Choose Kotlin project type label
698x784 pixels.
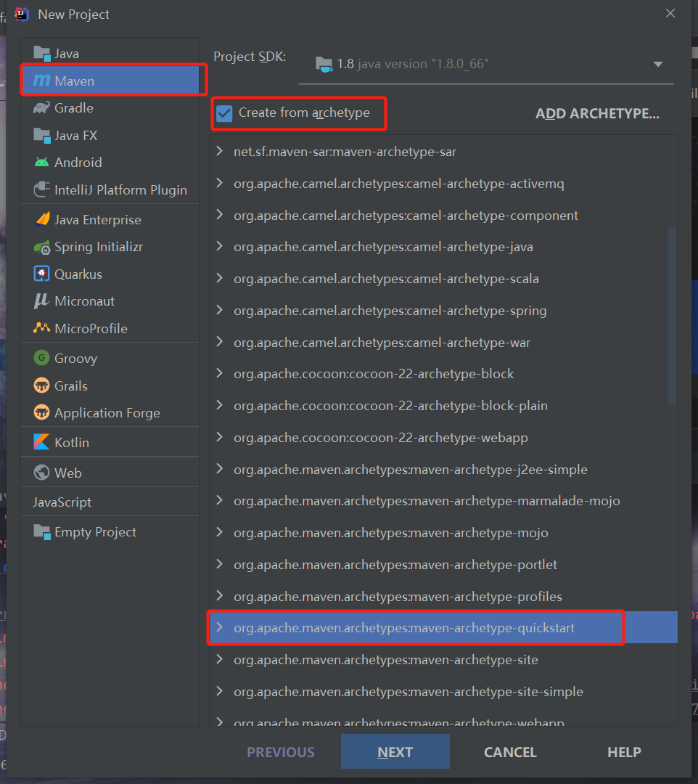click(x=71, y=443)
